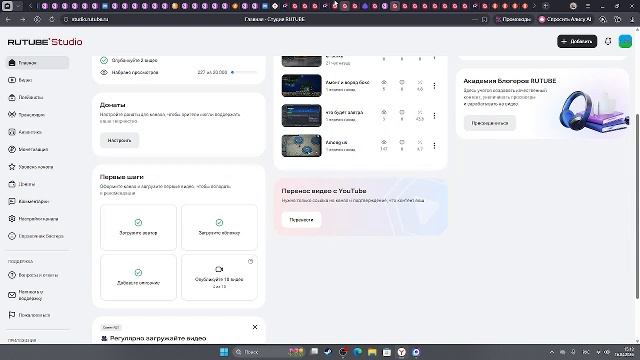The image size is (640, 360).
Task: Open Плейлисты in the sidebar
Action: pos(37,98)
